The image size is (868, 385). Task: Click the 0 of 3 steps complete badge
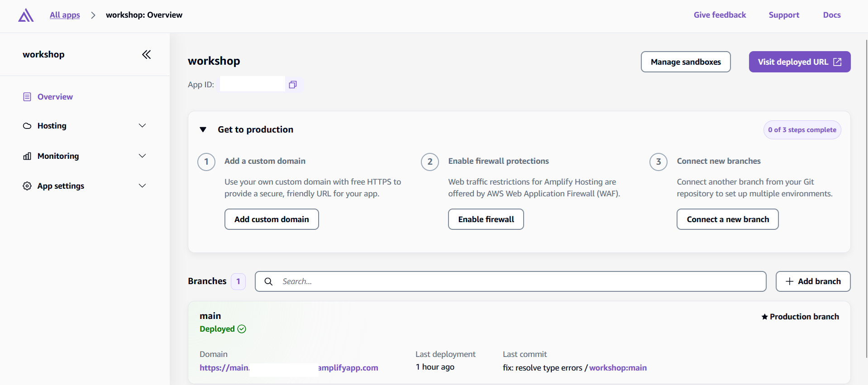802,130
